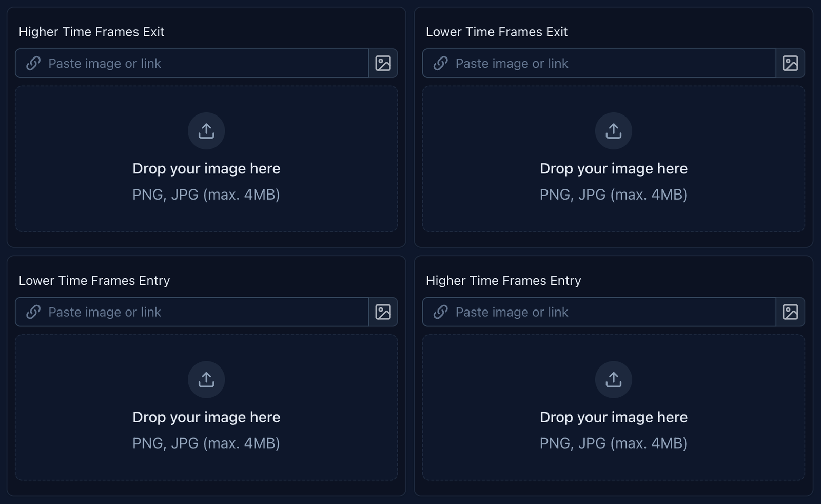This screenshot has width=821, height=504.
Task: Click 'Drop your image here' under Lower Time Frames Entry
Action: coord(206,417)
